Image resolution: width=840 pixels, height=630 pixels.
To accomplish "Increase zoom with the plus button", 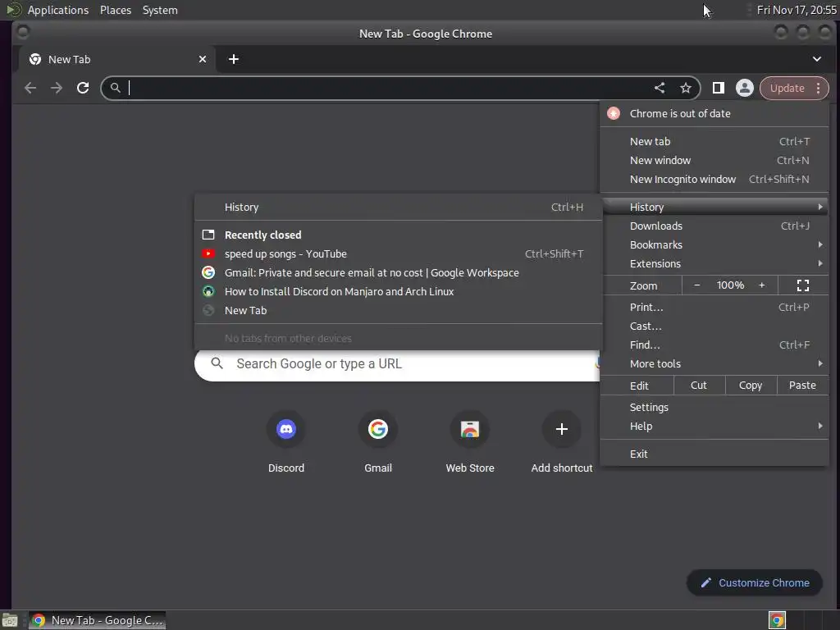I will point(762,285).
